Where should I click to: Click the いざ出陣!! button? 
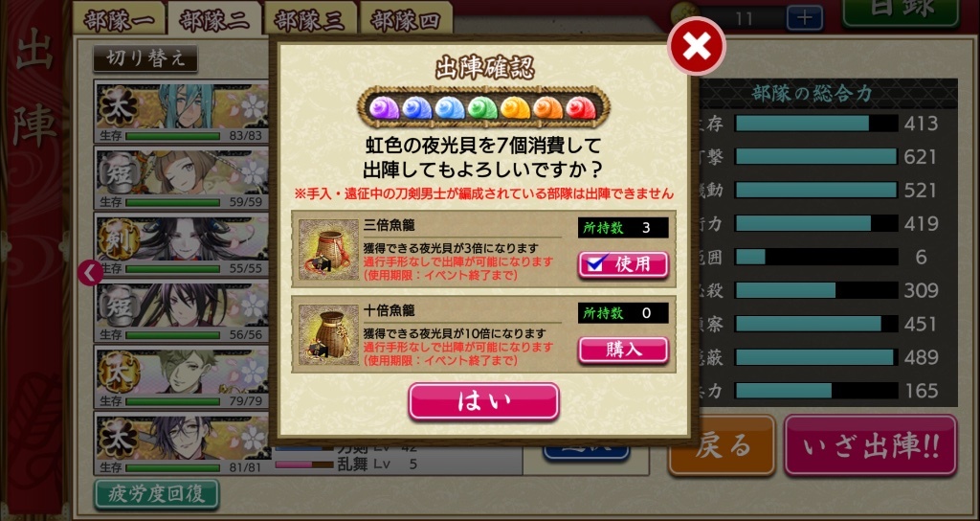point(871,446)
